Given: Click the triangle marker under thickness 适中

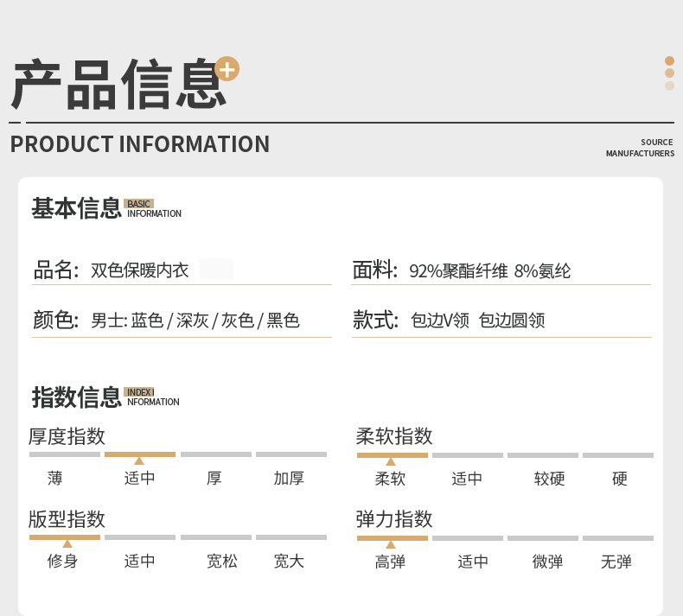Looking at the screenshot, I should (139, 460).
